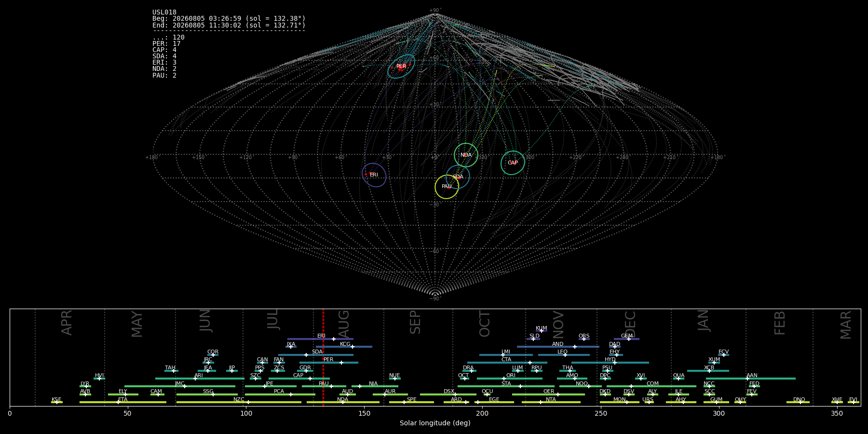Click the NTA shower bar in bottom row
The width and height of the screenshot is (868, 434).
(x=551, y=402)
